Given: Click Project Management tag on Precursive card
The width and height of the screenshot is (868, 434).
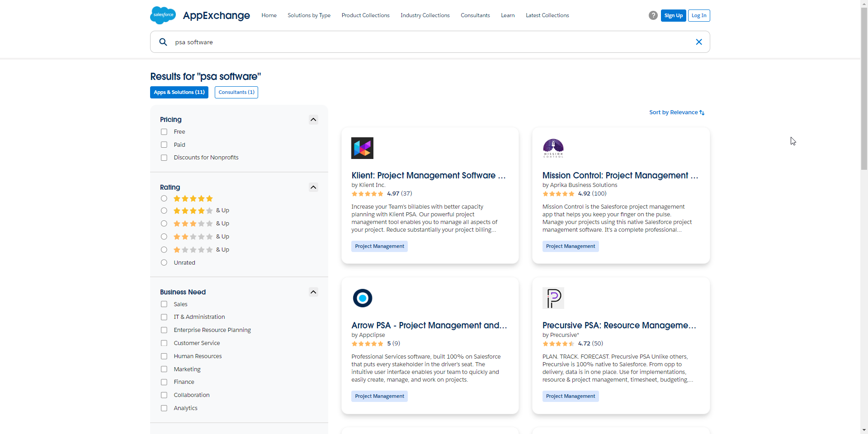Looking at the screenshot, I should pyautogui.click(x=571, y=396).
